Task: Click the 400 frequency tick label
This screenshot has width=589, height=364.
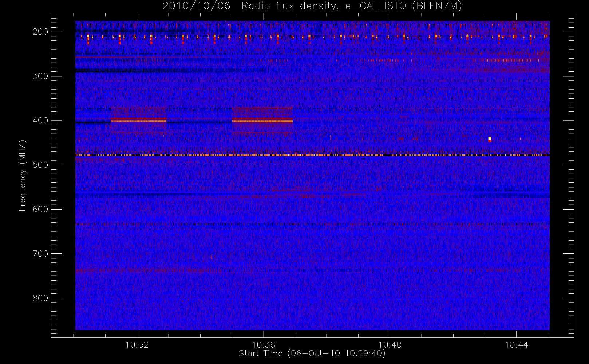Action: coord(40,120)
